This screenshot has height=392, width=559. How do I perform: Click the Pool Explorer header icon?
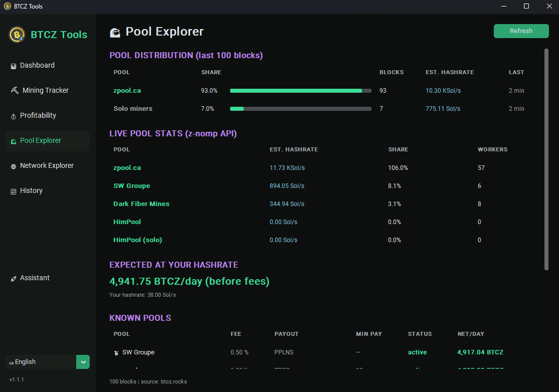tap(115, 33)
